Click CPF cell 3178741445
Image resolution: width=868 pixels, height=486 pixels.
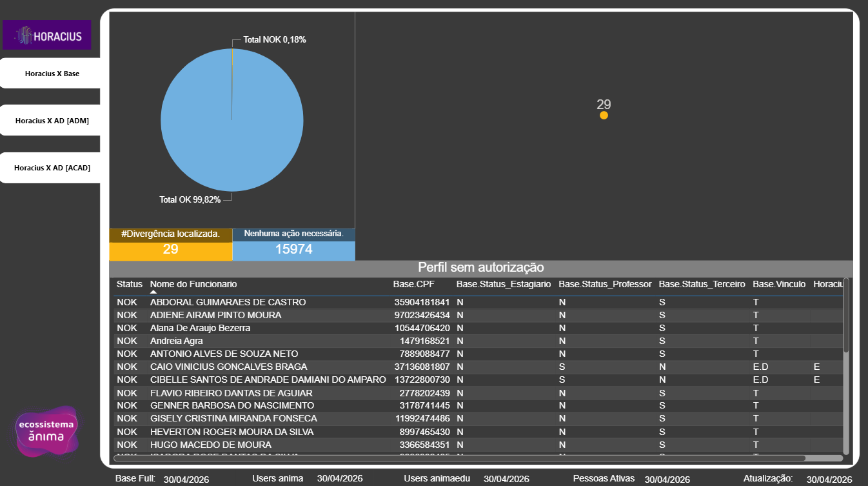[x=424, y=405]
